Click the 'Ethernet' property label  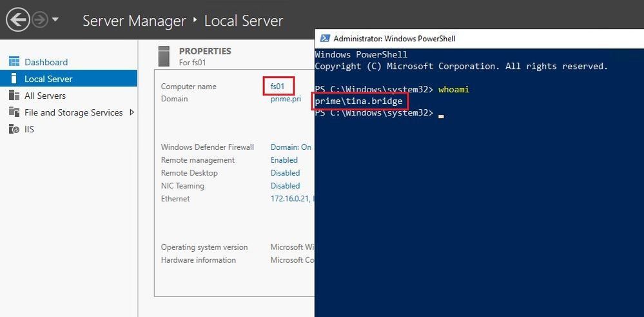pos(175,199)
